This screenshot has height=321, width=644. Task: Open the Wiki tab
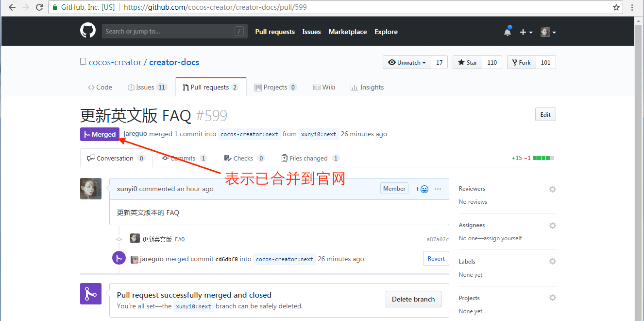pyautogui.click(x=324, y=87)
